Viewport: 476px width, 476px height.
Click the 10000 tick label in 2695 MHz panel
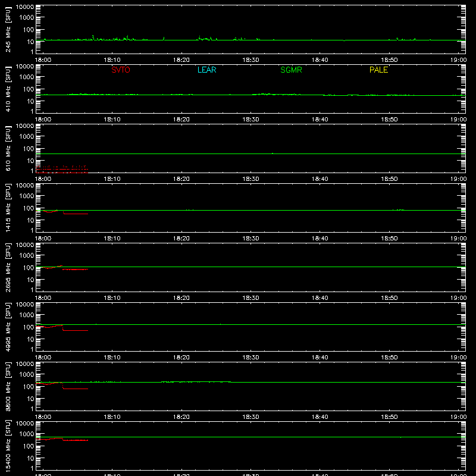(25, 245)
